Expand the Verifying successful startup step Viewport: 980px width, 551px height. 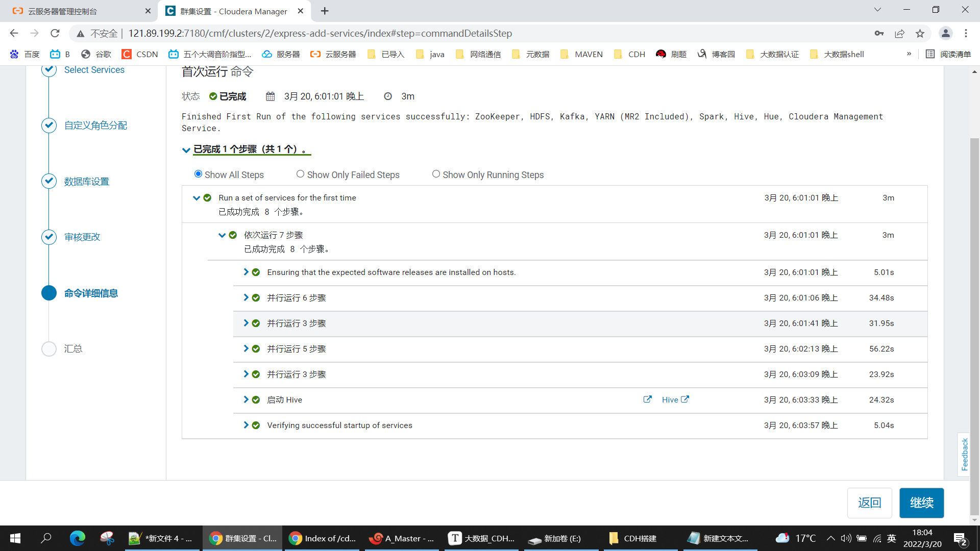coord(246,425)
